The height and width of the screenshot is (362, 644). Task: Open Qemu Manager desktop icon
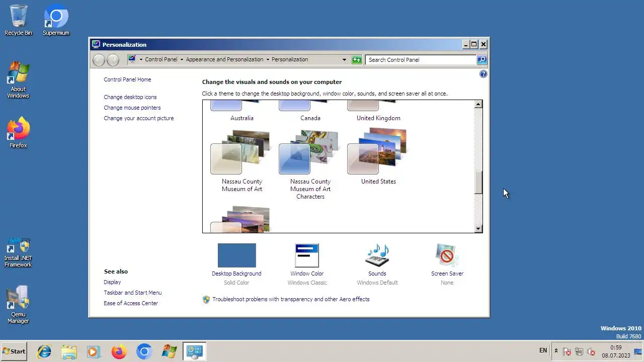pyautogui.click(x=18, y=305)
